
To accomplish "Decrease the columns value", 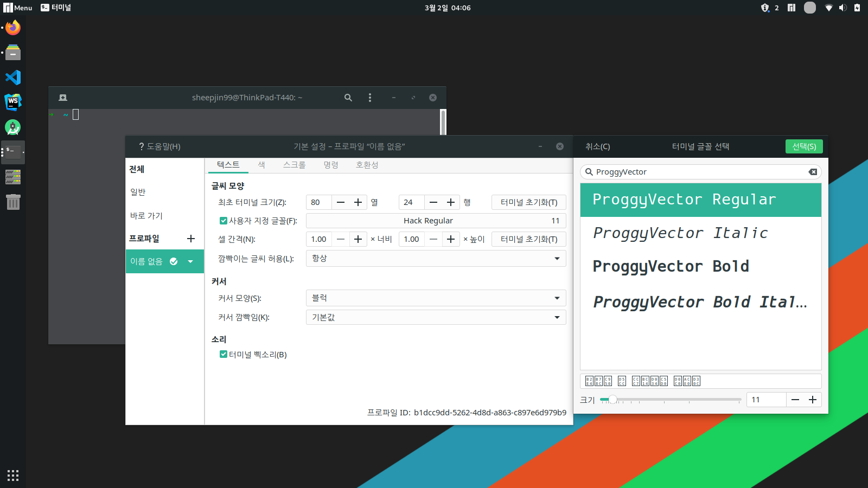I will point(341,202).
